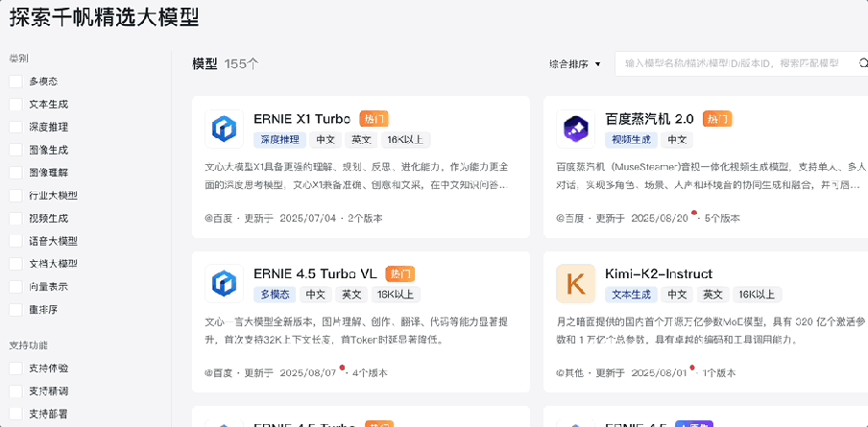Click the Kimi-K2-Instruct K logo
The image size is (868, 427).
(576, 283)
